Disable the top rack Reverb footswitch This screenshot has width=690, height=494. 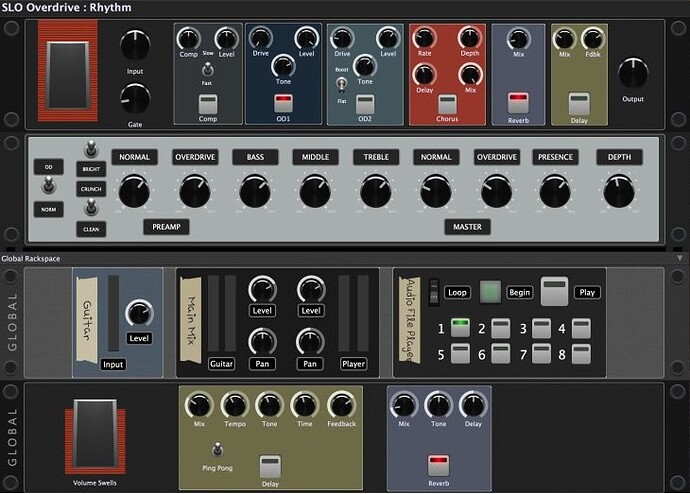tap(518, 102)
